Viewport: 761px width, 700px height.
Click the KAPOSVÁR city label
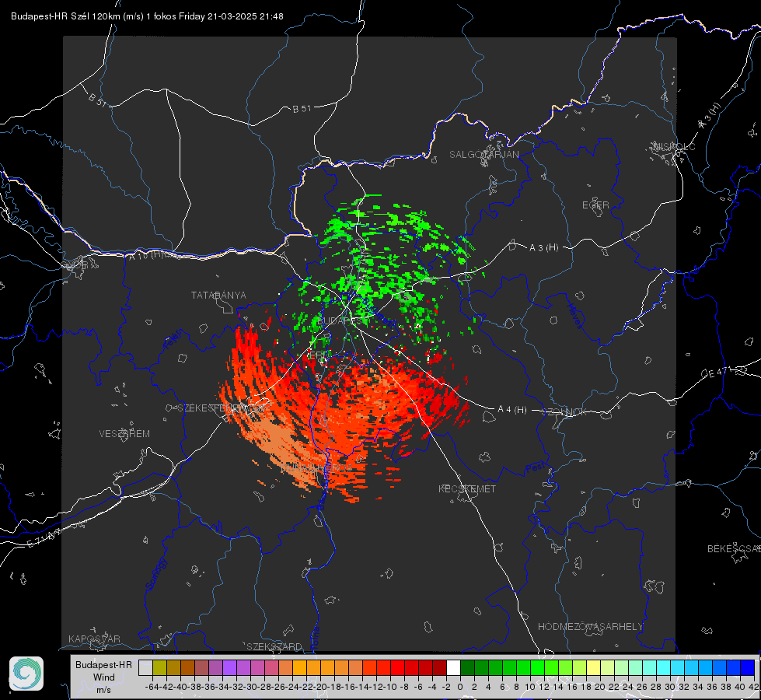94,639
